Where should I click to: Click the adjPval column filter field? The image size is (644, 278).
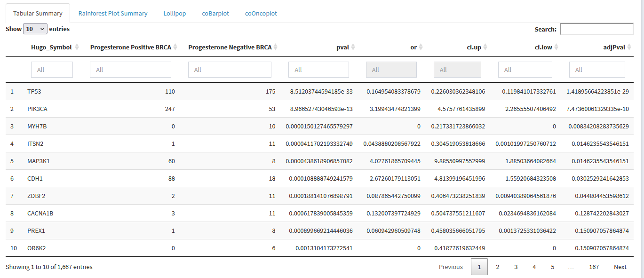point(597,70)
